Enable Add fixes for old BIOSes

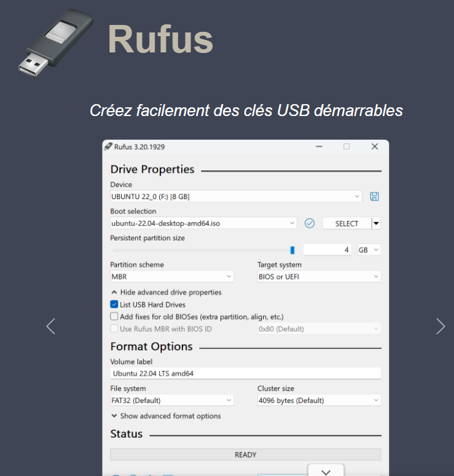tap(114, 317)
